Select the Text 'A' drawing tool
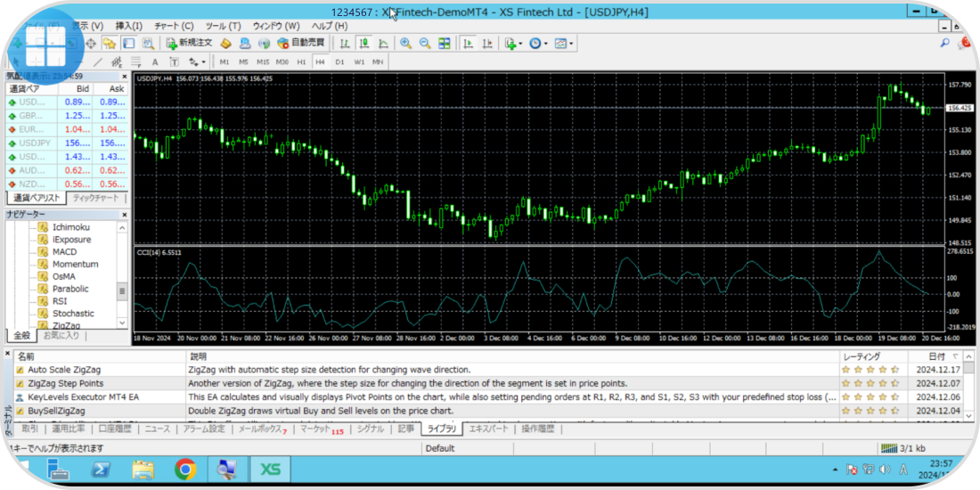980x490 pixels. (155, 61)
